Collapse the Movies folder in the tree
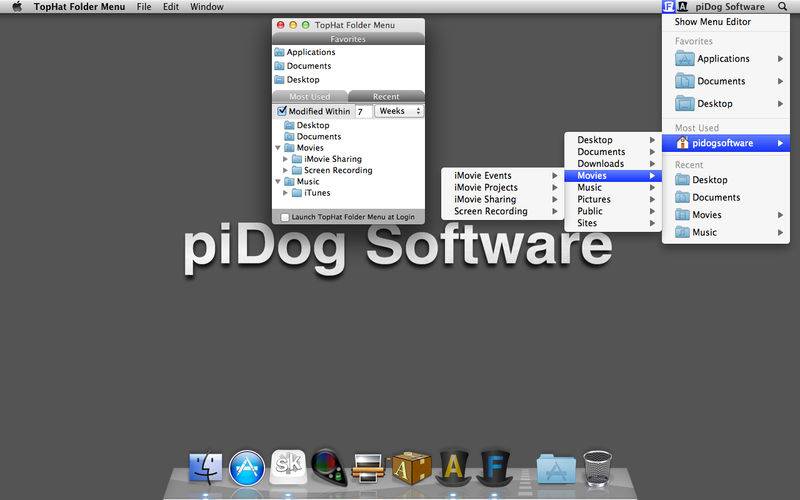The height and width of the screenshot is (500, 800). (x=278, y=148)
